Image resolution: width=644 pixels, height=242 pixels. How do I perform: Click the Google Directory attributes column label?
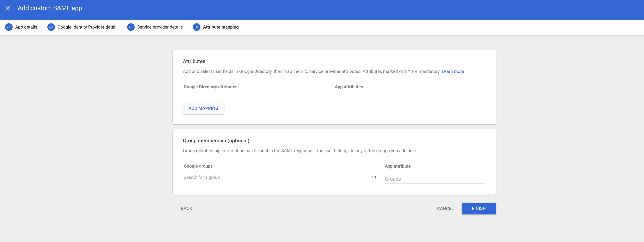tap(210, 87)
